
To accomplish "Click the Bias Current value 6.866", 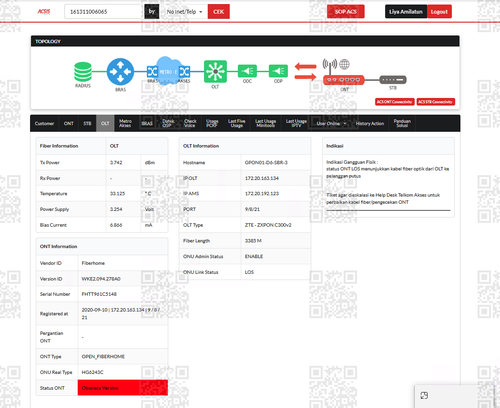I will pos(116,225).
